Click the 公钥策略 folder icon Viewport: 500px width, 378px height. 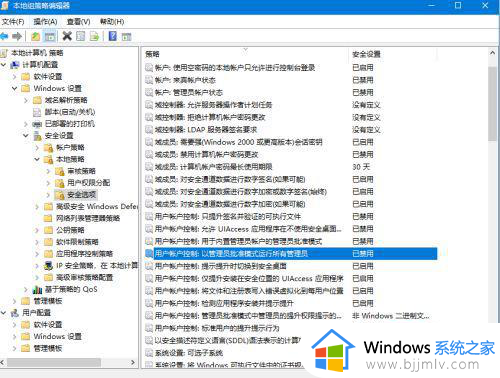(x=49, y=230)
